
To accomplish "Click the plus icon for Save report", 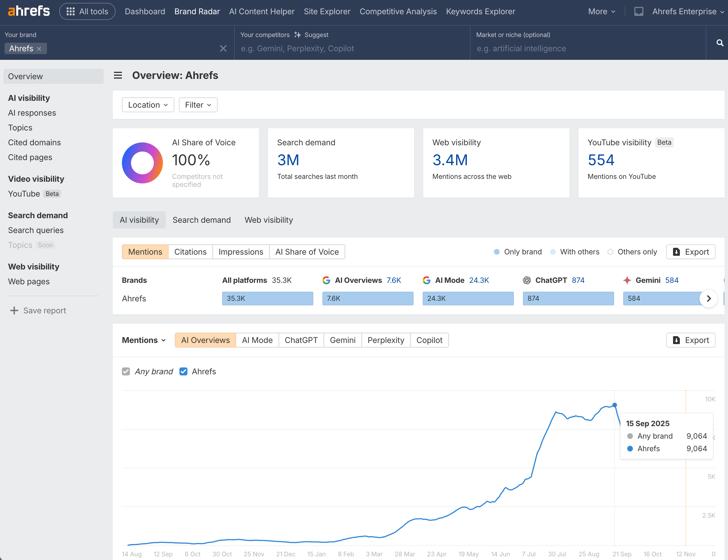I will 14,310.
